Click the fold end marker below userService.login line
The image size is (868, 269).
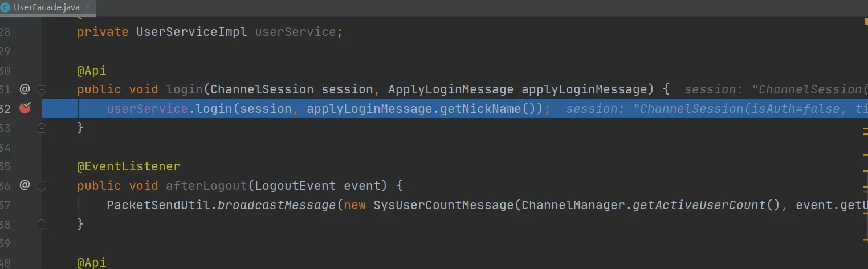[x=41, y=128]
